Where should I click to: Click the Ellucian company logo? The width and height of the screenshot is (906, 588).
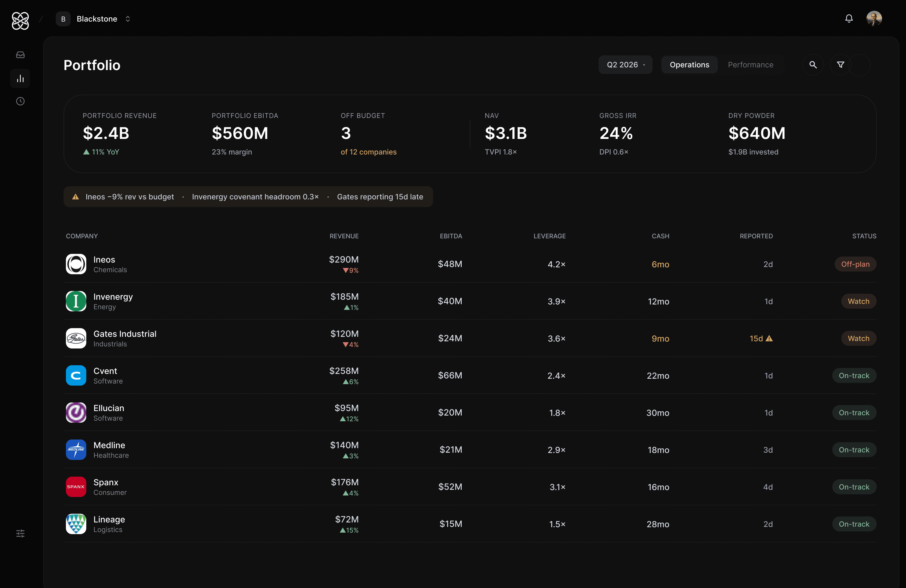[x=76, y=413]
